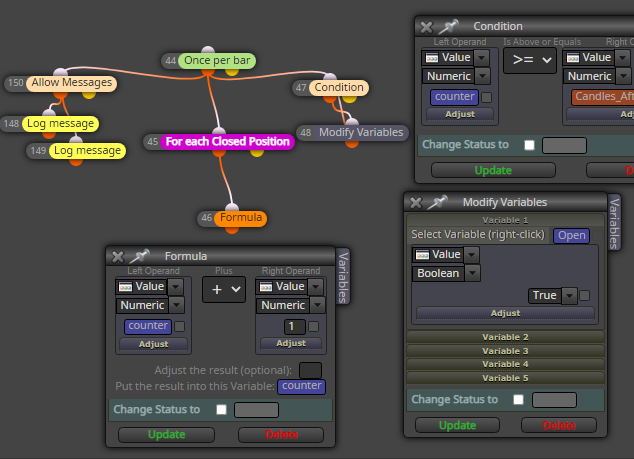
Task: Open Numeric dropdown in Formula right operand
Action: (x=317, y=305)
